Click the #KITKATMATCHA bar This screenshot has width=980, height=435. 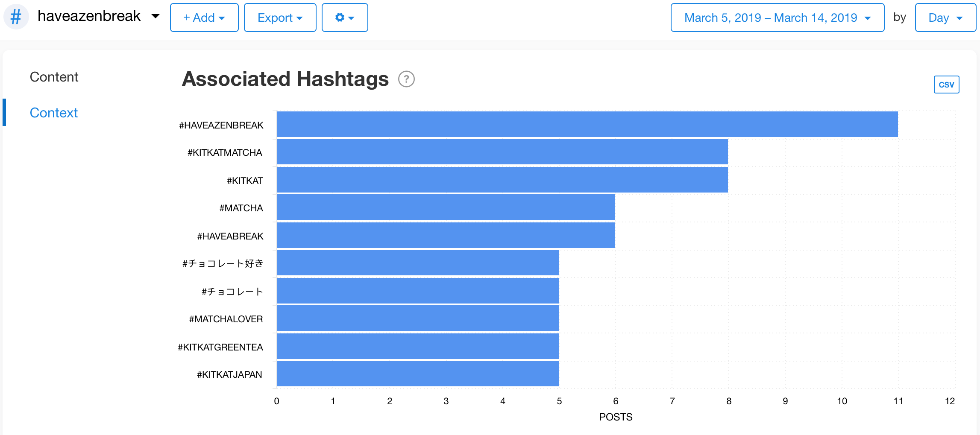[x=502, y=152]
